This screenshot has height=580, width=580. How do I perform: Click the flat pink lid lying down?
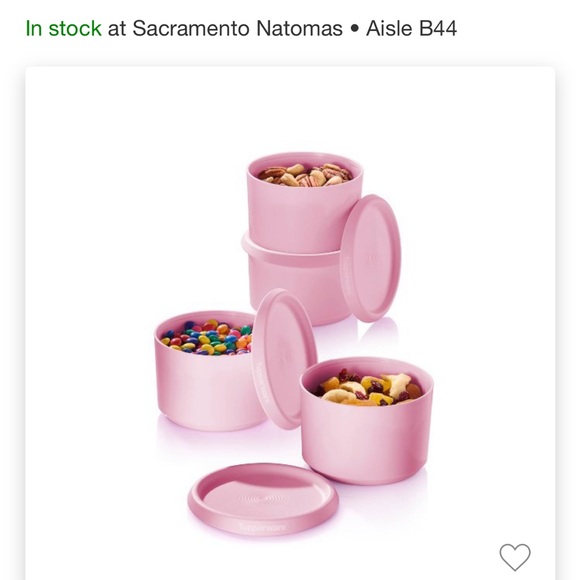click(263, 499)
